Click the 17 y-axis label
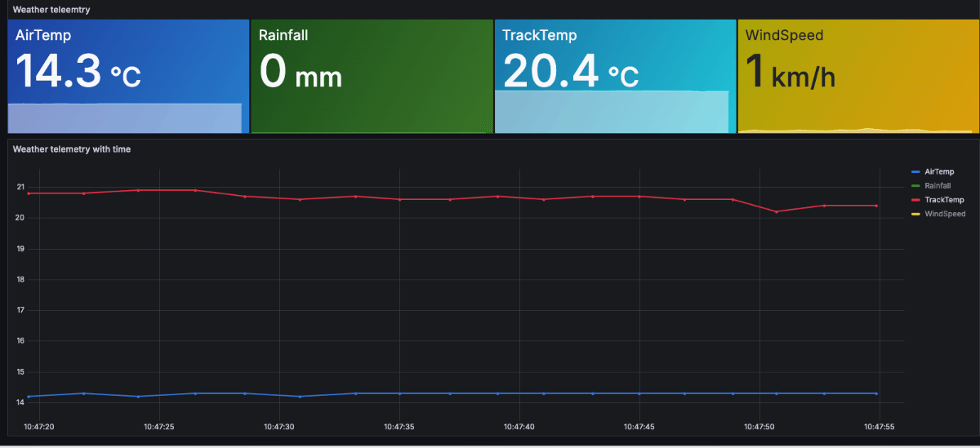This screenshot has height=448, width=980. [x=20, y=310]
